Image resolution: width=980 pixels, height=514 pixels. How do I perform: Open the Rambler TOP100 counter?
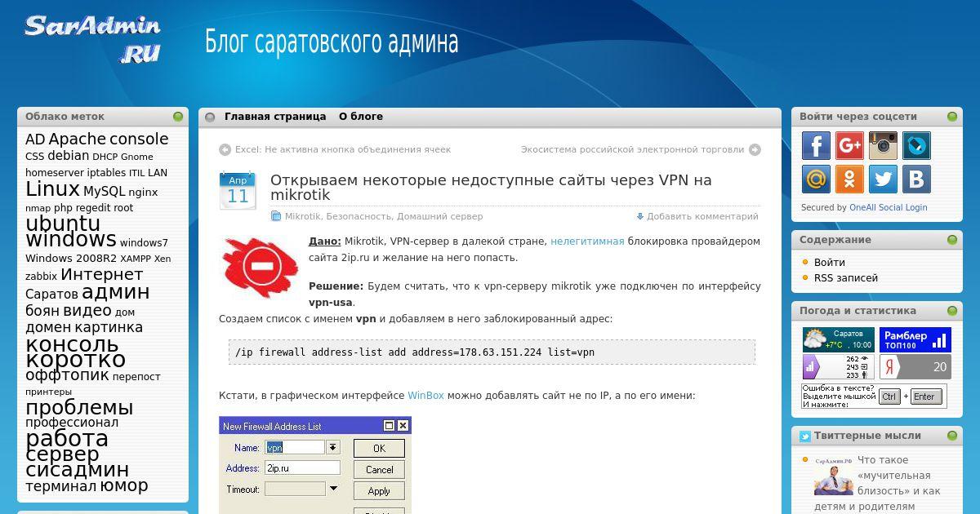point(915,339)
